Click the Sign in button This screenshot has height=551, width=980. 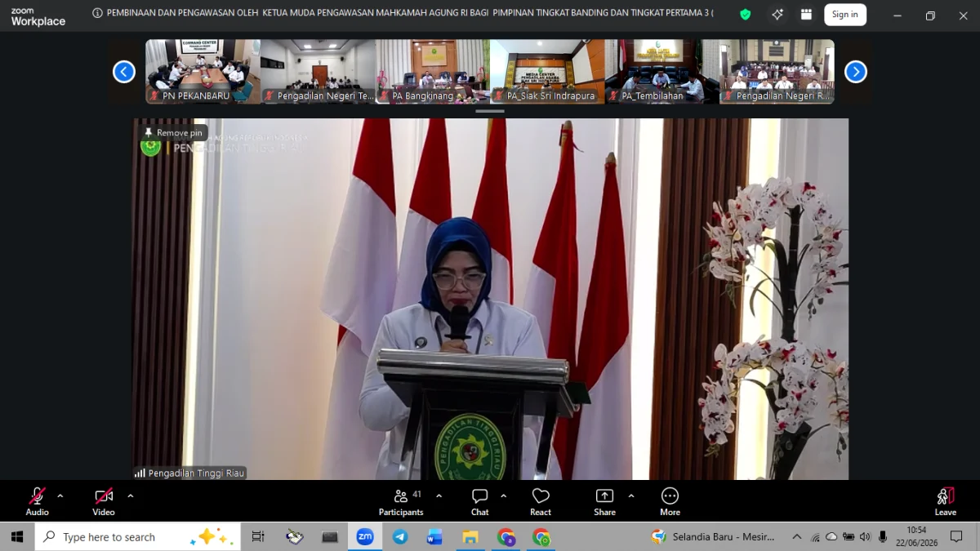pyautogui.click(x=845, y=15)
